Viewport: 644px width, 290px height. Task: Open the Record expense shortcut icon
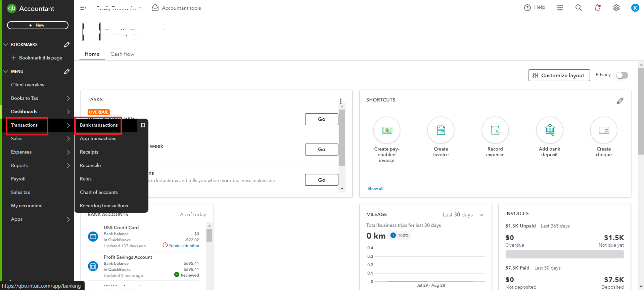coord(495,130)
